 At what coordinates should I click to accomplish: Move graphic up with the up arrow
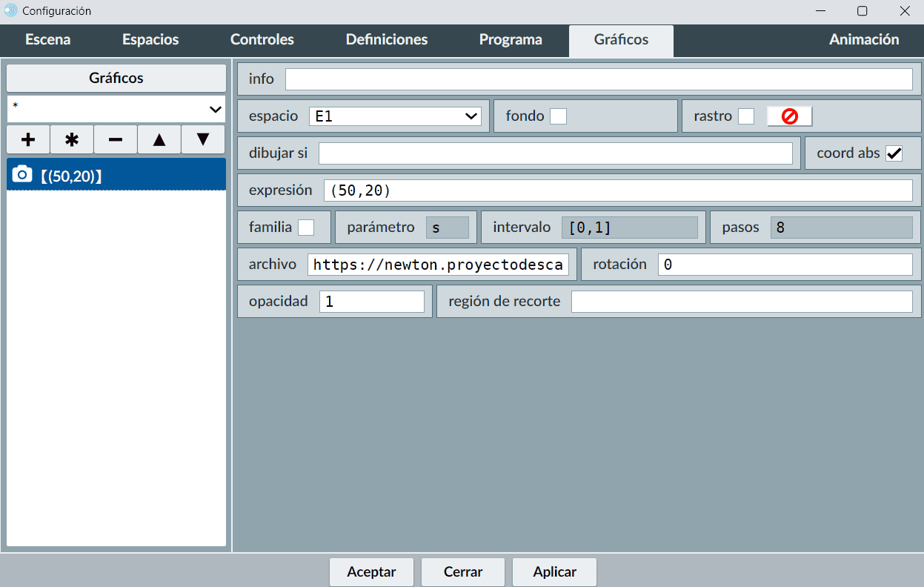click(x=159, y=139)
